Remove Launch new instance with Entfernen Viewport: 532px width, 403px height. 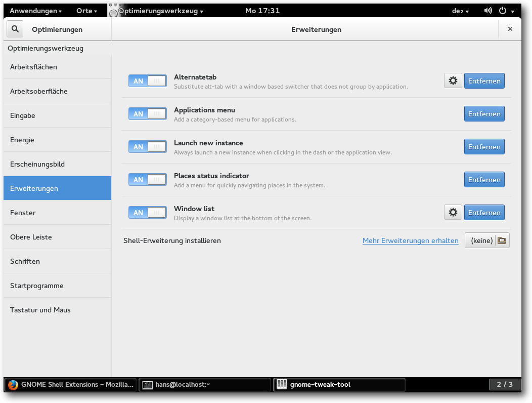point(484,147)
